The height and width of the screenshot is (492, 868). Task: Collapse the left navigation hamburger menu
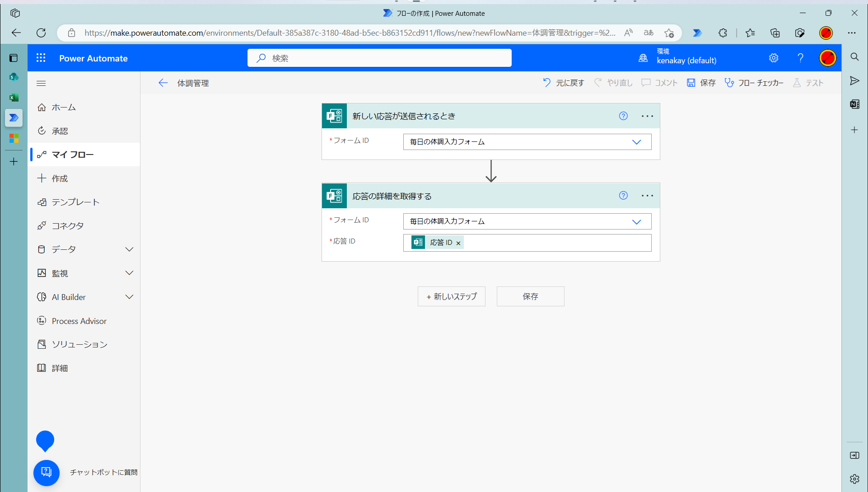pyautogui.click(x=41, y=83)
